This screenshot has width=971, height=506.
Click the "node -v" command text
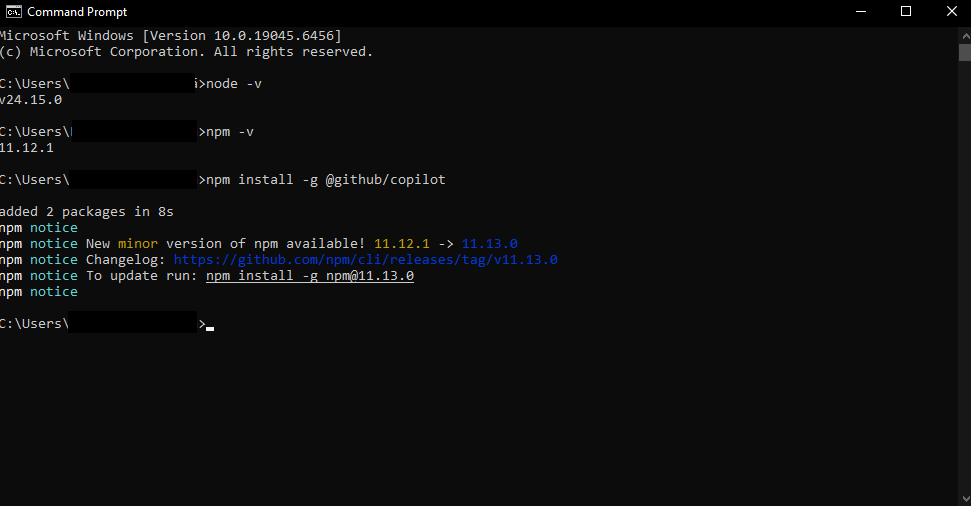pyautogui.click(x=234, y=84)
